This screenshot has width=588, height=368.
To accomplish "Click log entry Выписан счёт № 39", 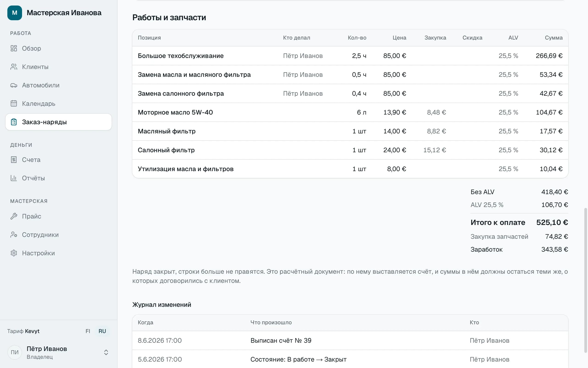I will click(281, 340).
